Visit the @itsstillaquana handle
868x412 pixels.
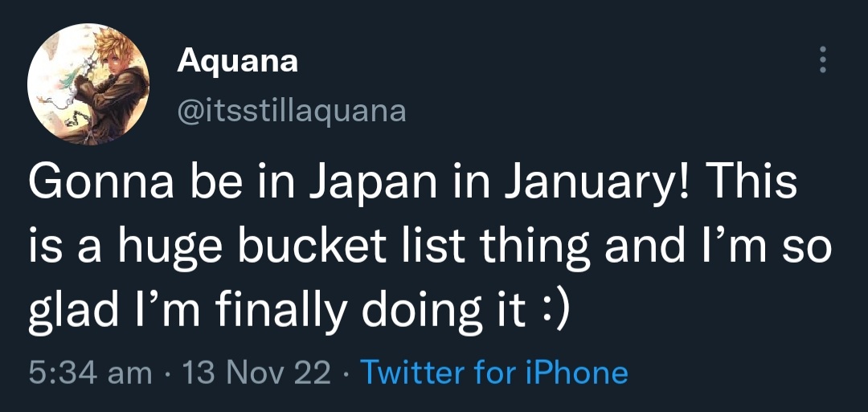[x=292, y=111]
